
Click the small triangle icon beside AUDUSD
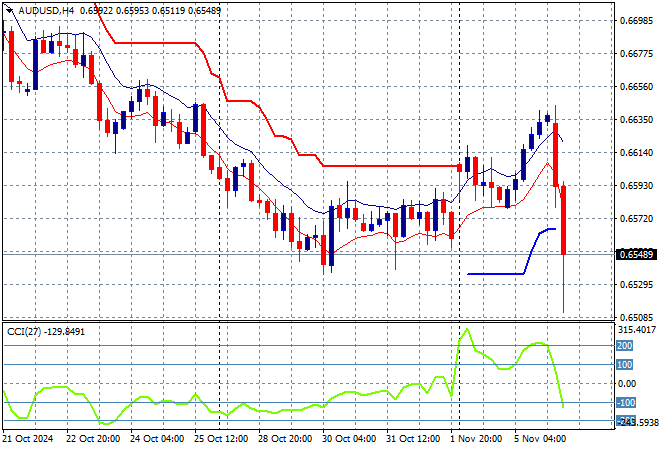[x=9, y=9]
